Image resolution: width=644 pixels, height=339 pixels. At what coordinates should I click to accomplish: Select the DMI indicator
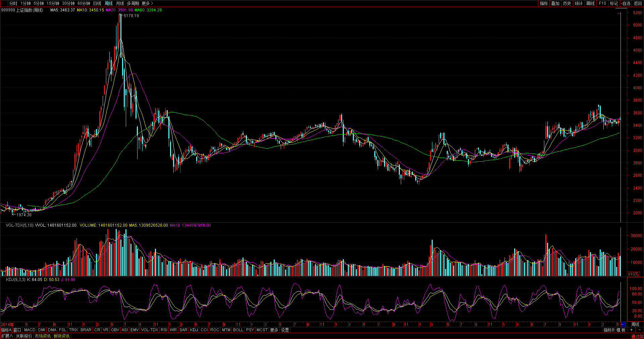click(x=42, y=330)
